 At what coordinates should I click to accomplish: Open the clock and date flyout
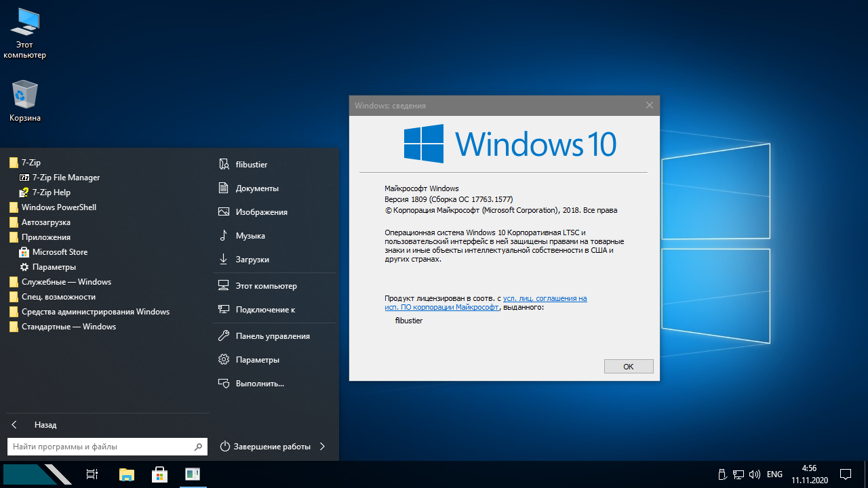click(x=809, y=474)
